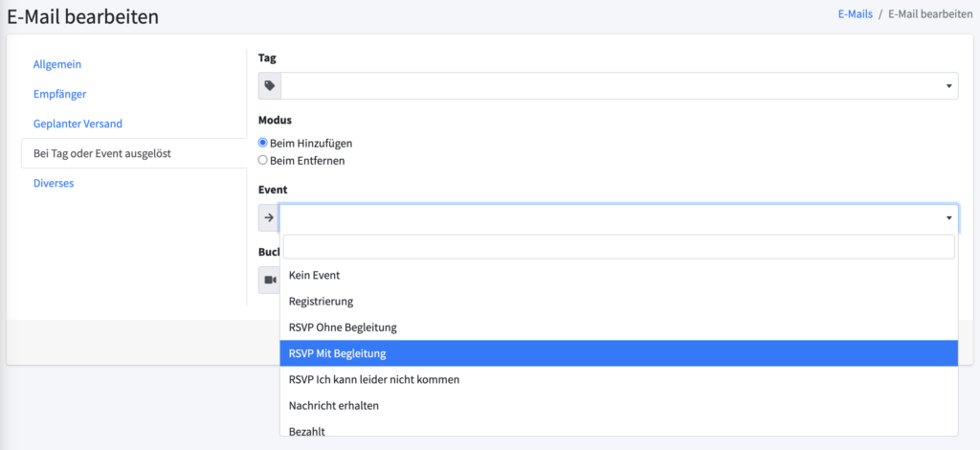Switch to the Empfänger tab
Screen dimensions: 980x450
tap(59, 94)
